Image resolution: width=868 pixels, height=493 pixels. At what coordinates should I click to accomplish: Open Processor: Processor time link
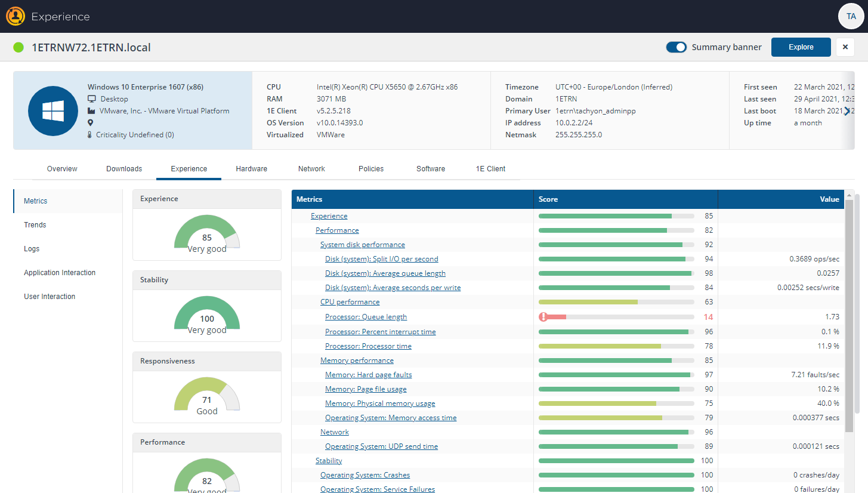tap(369, 346)
